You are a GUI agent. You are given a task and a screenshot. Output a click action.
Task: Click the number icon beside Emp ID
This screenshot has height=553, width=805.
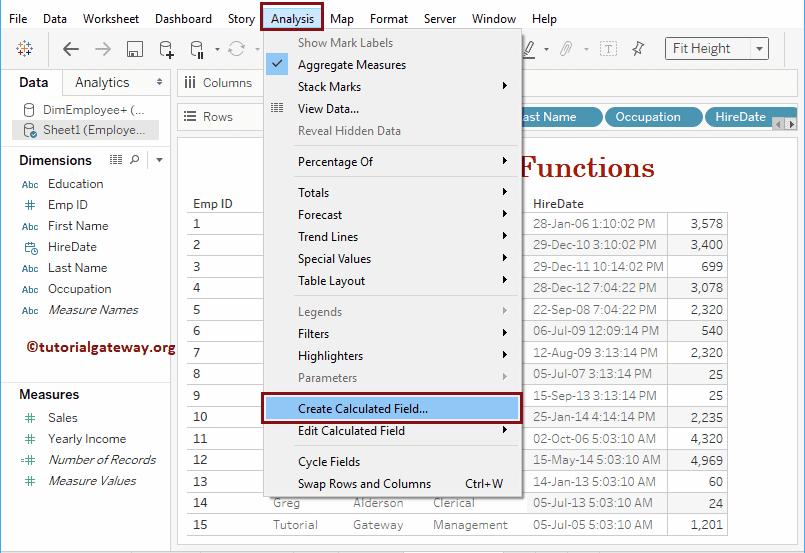[x=30, y=205]
